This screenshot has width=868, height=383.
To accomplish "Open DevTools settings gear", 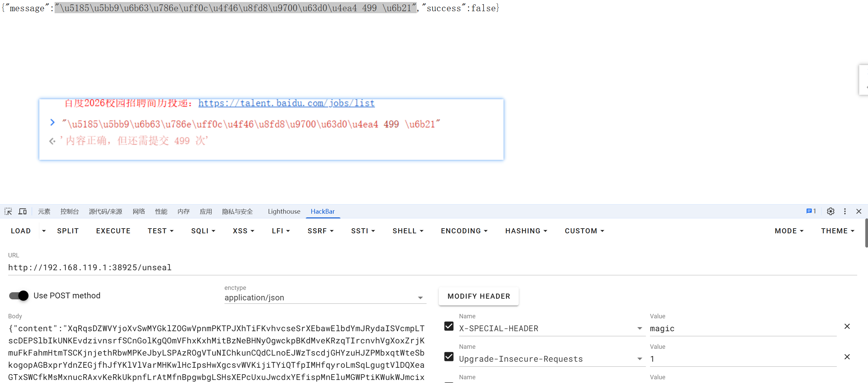I will pos(830,211).
